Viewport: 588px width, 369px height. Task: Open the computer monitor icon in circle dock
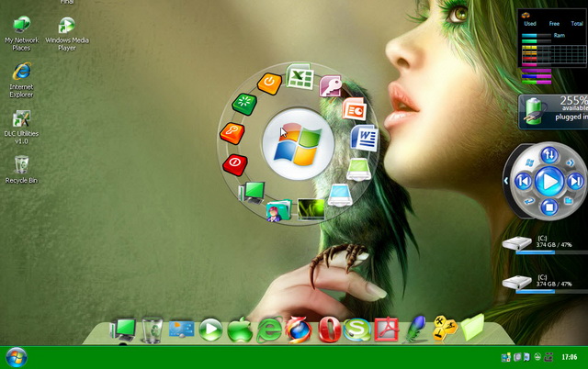pyautogui.click(x=252, y=193)
